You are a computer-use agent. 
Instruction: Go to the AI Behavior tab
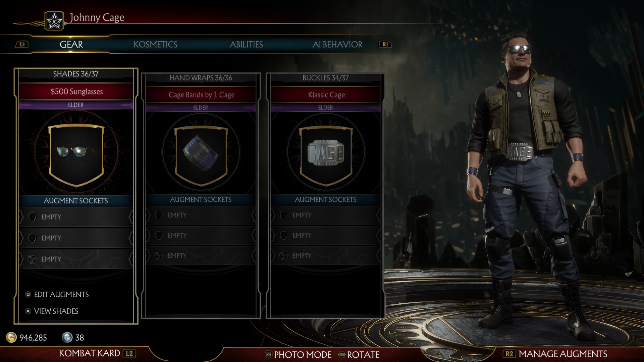(x=337, y=44)
